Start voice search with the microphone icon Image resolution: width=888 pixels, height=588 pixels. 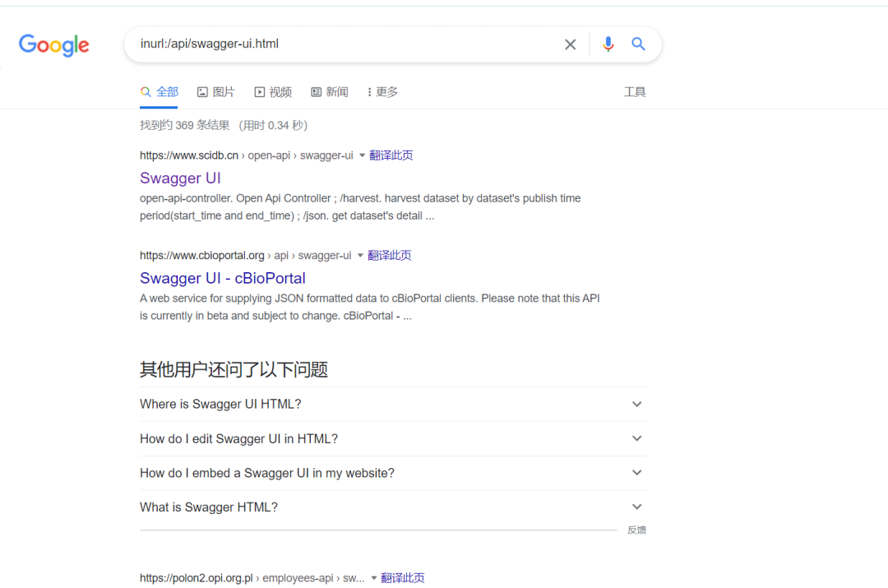click(x=608, y=44)
